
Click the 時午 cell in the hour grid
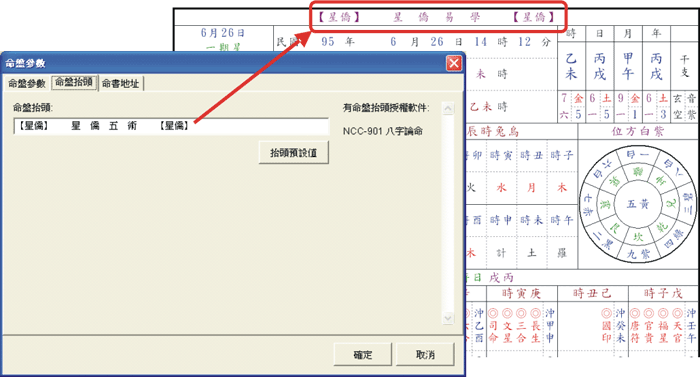(562, 220)
